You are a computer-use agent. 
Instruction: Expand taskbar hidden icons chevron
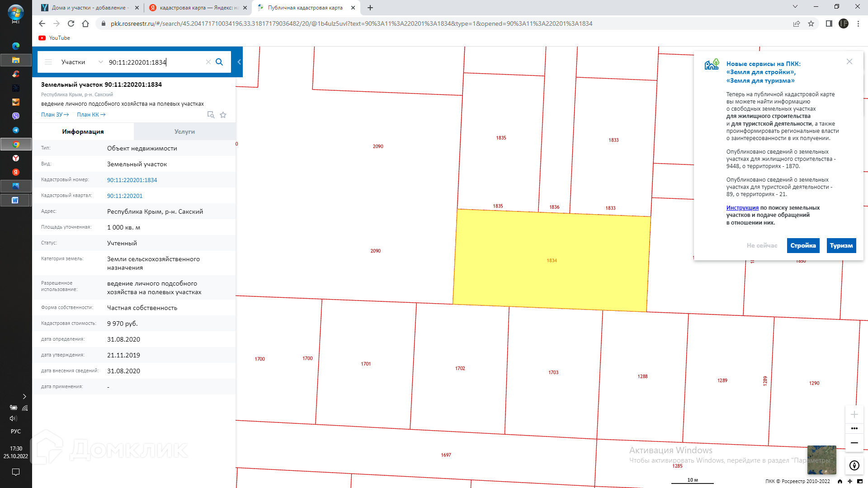[x=24, y=396]
